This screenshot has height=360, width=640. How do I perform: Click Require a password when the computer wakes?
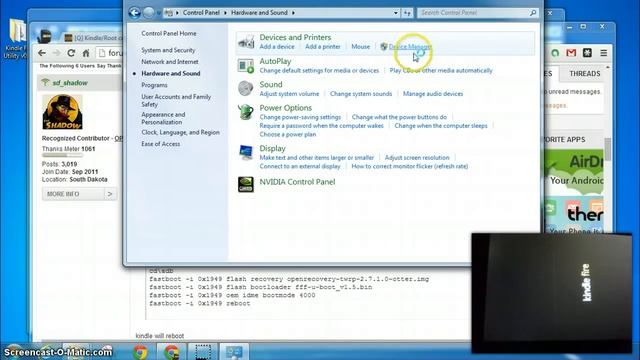point(321,126)
